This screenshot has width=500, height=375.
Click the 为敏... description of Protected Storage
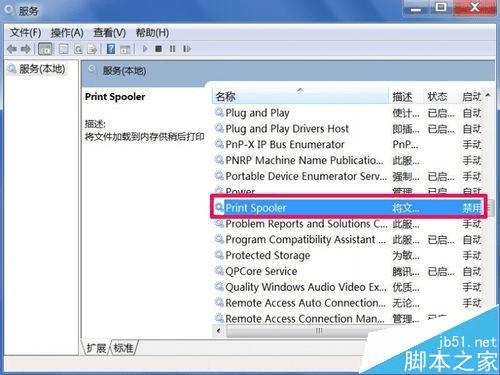pyautogui.click(x=406, y=255)
